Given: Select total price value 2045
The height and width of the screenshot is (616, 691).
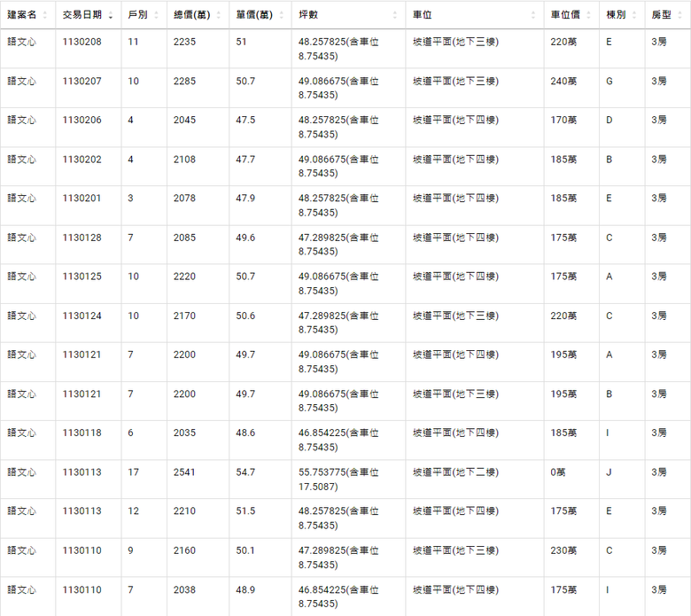Looking at the screenshot, I should tap(184, 120).
